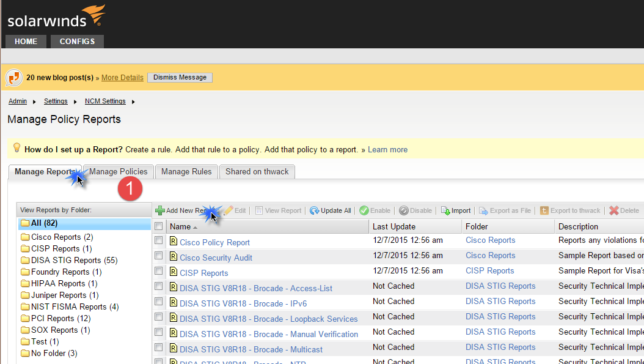Switch to the Manage Rules tab

[x=186, y=171]
